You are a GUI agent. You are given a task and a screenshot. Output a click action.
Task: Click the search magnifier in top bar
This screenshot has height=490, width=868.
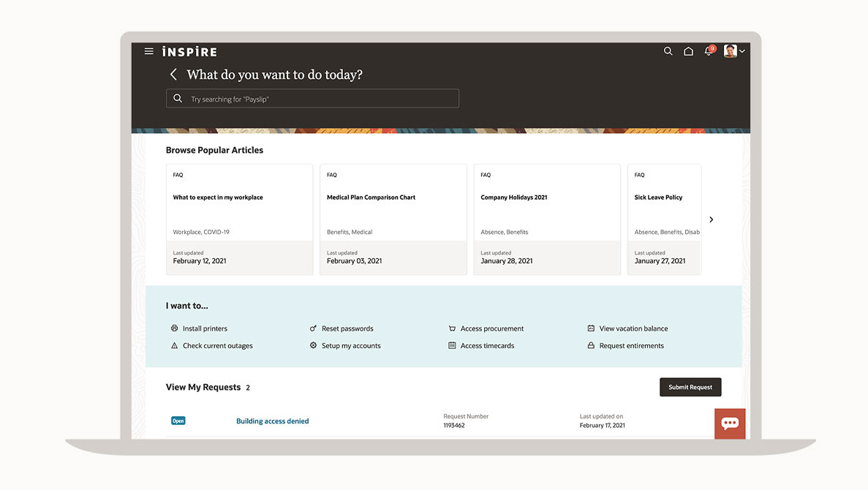pyautogui.click(x=668, y=51)
